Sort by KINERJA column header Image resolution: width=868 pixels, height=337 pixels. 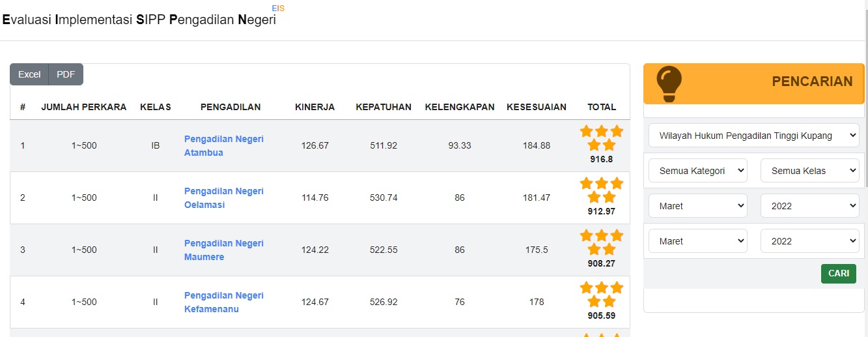(315, 107)
